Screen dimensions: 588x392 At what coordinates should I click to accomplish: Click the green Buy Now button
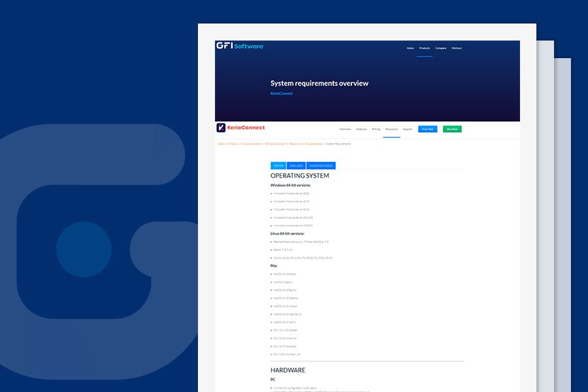pyautogui.click(x=452, y=129)
